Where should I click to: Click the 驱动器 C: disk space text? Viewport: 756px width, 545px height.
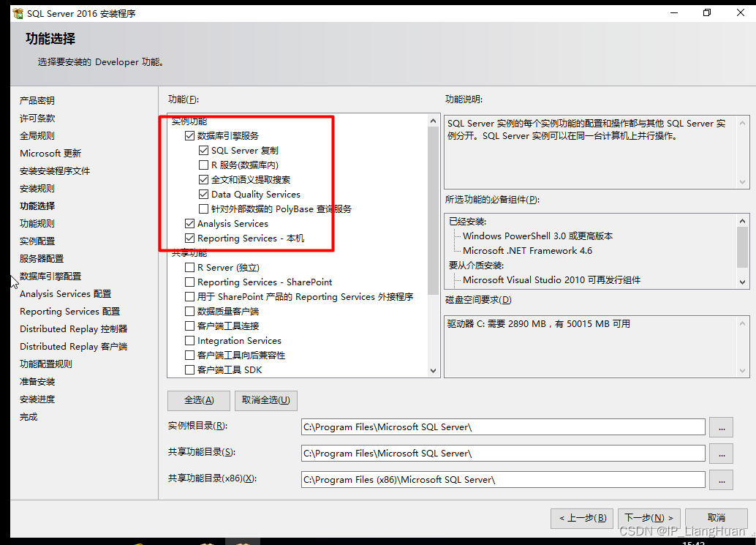539,324
